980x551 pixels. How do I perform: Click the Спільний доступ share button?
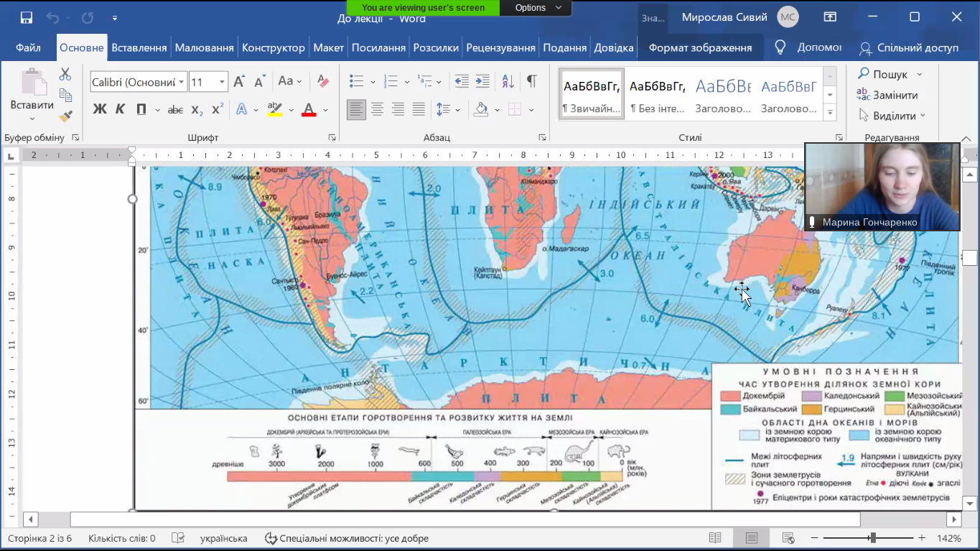(x=909, y=47)
